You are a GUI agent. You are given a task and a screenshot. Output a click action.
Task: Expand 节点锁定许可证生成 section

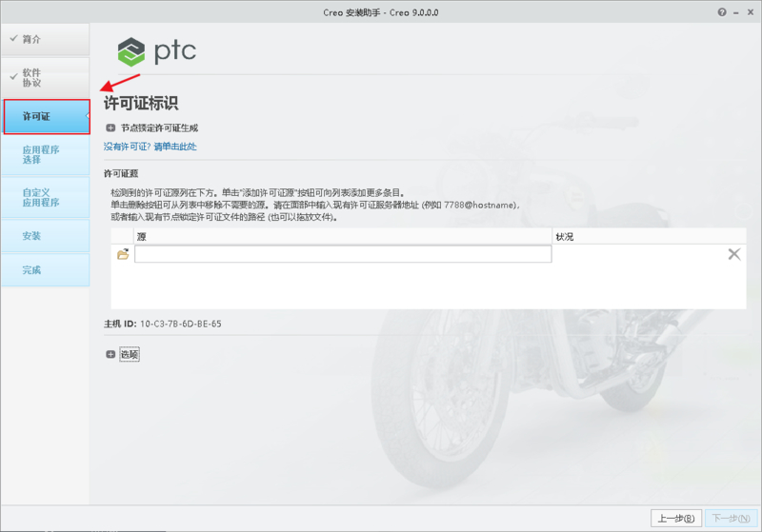point(110,128)
